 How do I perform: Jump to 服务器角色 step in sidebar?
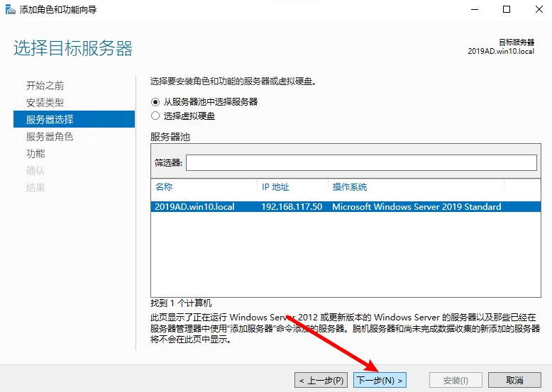click(50, 137)
